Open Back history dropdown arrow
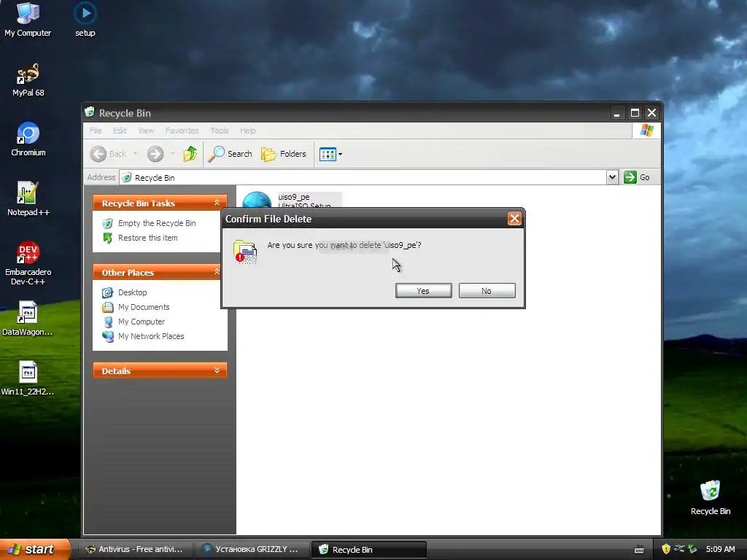The image size is (747, 560). tap(135, 154)
